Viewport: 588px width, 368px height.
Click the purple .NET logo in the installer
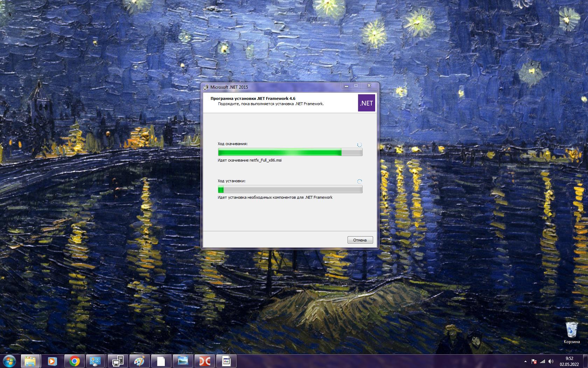click(x=366, y=103)
